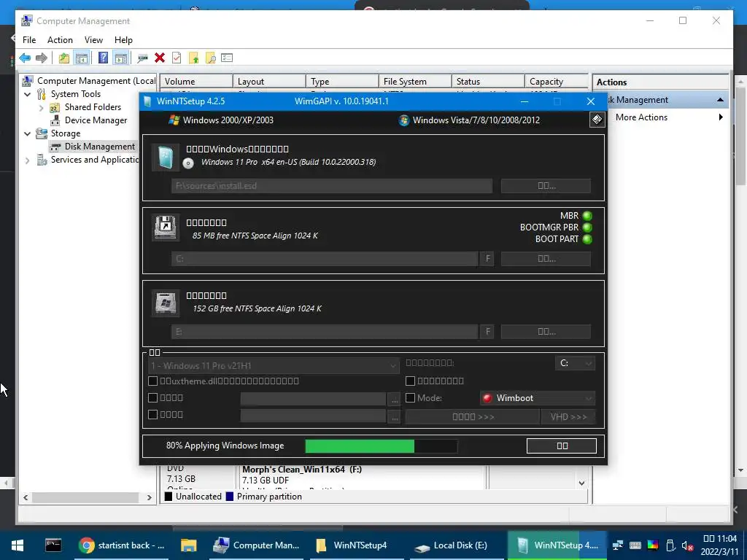
Task: Tick the checkbox above the Mode checkbox
Action: coord(410,381)
